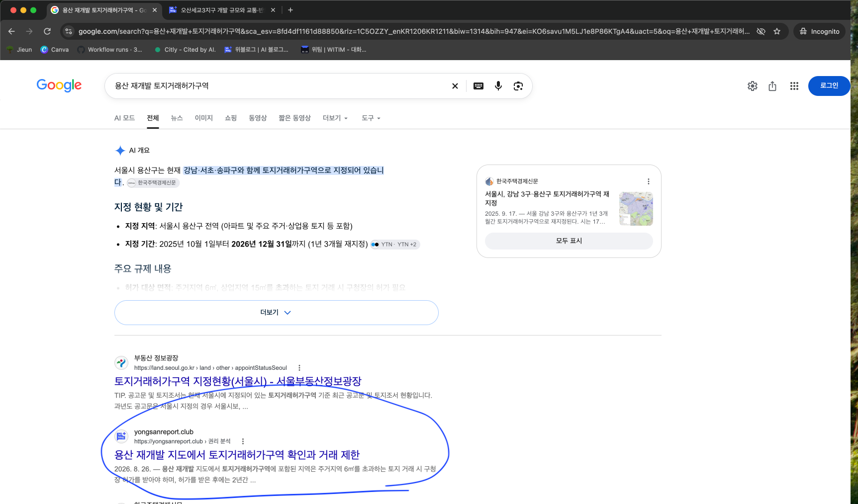
Task: Select the 짧은 동영상 tab
Action: coord(294,118)
